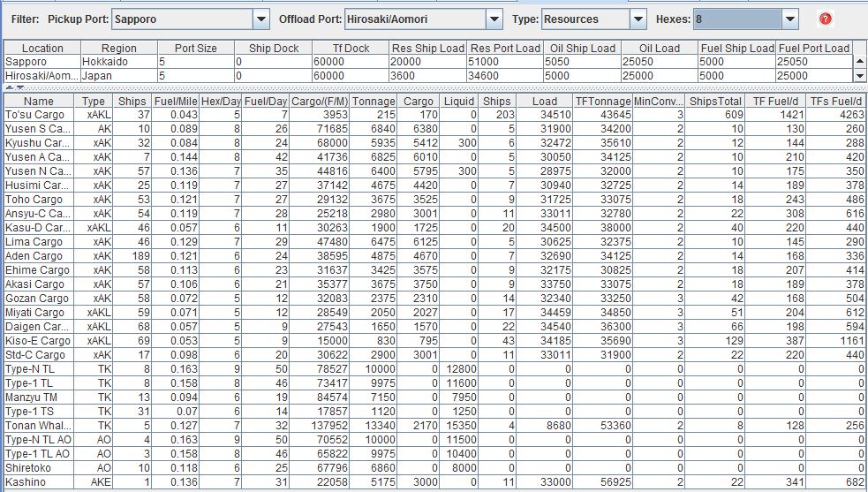
Task: Click the 137952 Cargo/(F/M) cell
Action: click(x=320, y=426)
